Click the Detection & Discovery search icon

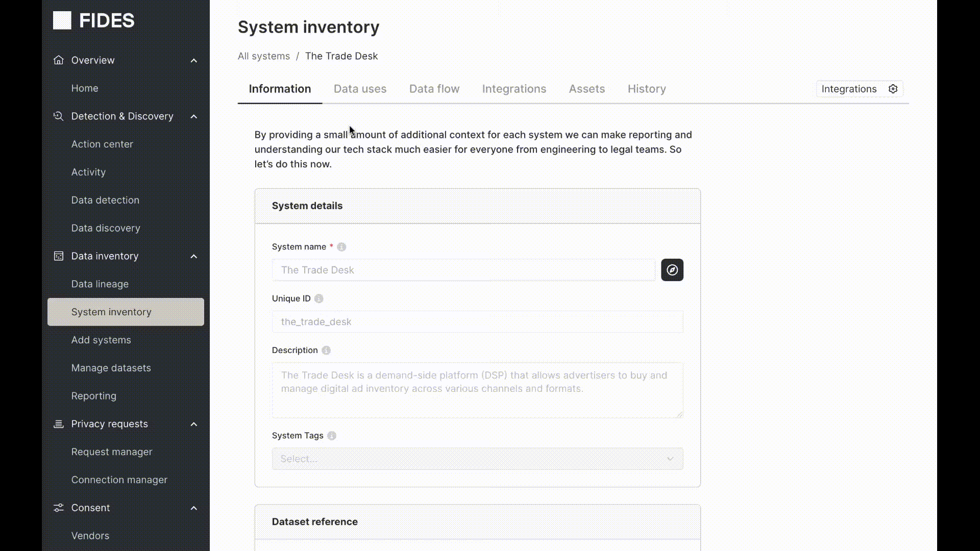[x=59, y=116]
